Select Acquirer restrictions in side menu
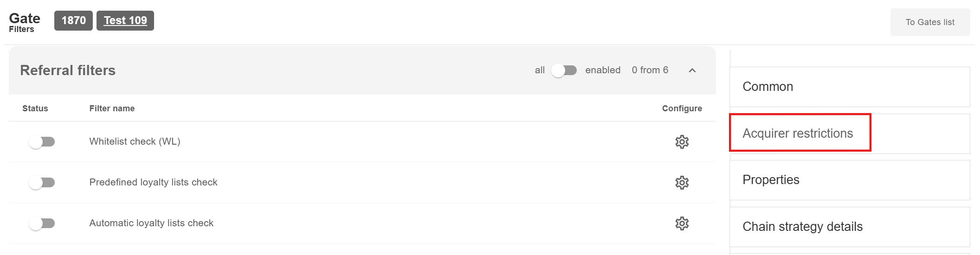The height and width of the screenshot is (255, 980). pyautogui.click(x=798, y=134)
